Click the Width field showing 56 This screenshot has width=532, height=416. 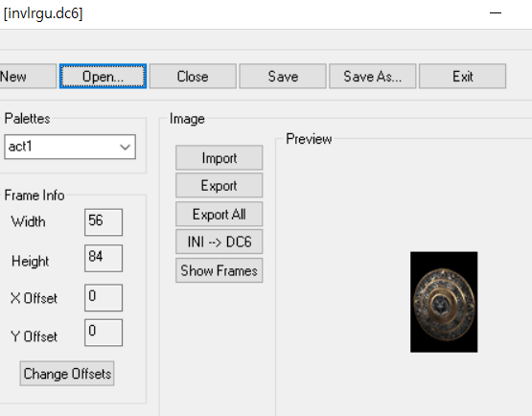coord(104,222)
